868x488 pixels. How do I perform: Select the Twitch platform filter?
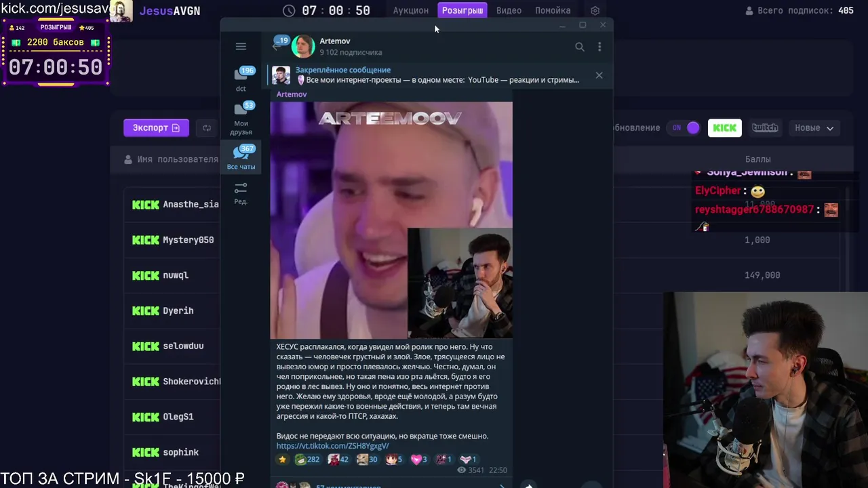(765, 127)
